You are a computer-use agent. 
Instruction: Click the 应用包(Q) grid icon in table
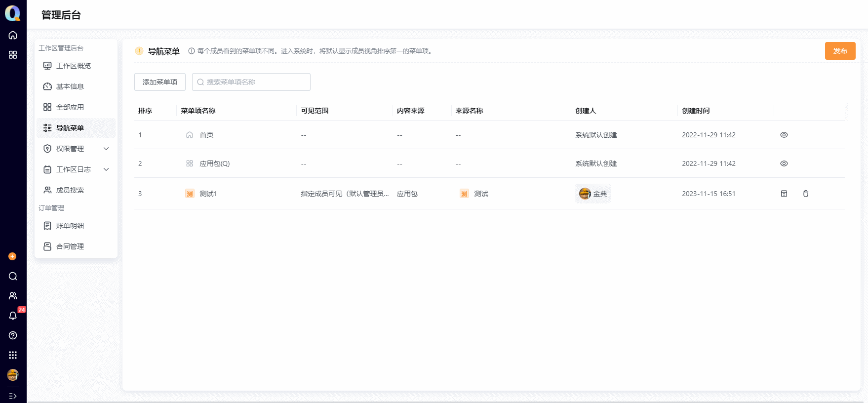coord(190,163)
